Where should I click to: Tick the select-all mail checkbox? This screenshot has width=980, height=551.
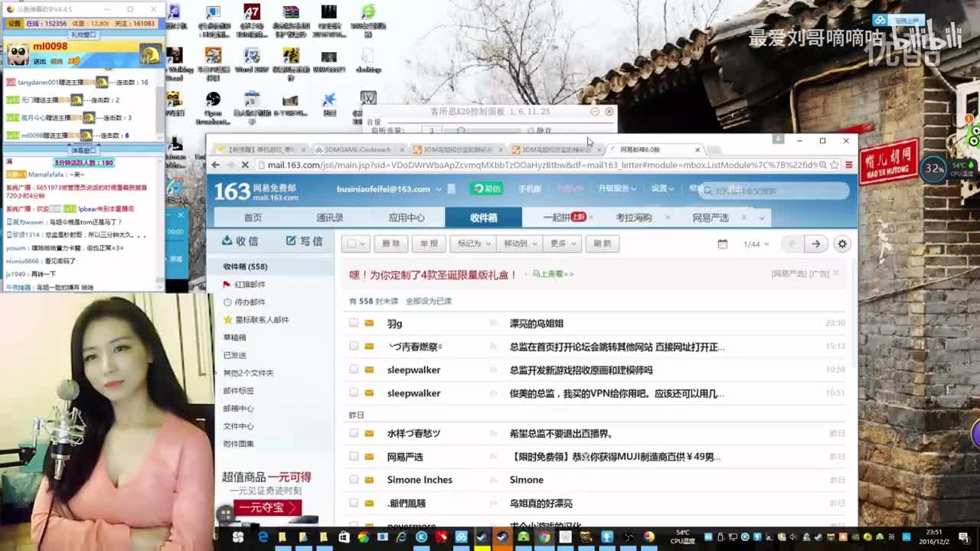[351, 244]
